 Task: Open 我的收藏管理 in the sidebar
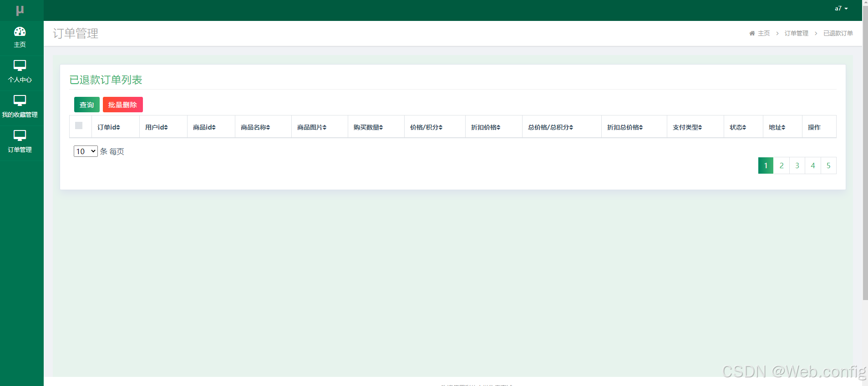(x=20, y=106)
